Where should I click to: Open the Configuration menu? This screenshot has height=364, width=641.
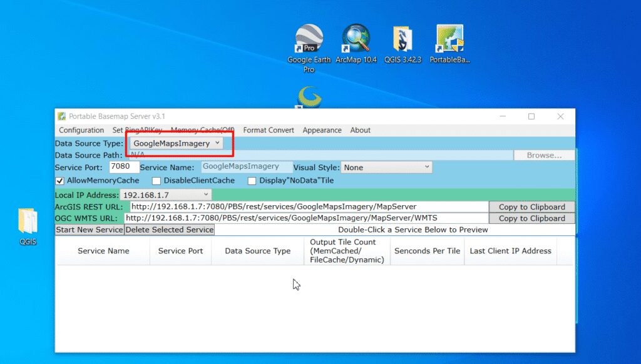point(81,130)
